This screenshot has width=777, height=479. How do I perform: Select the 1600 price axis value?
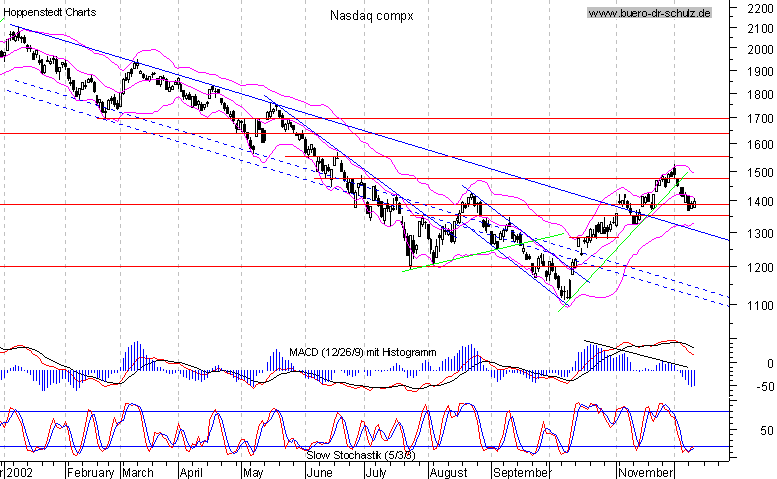tap(760, 145)
